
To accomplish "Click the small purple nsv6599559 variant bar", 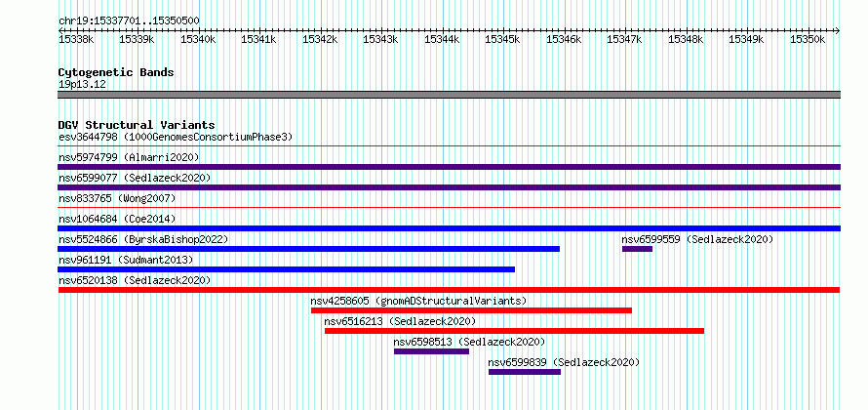I will tap(637, 249).
